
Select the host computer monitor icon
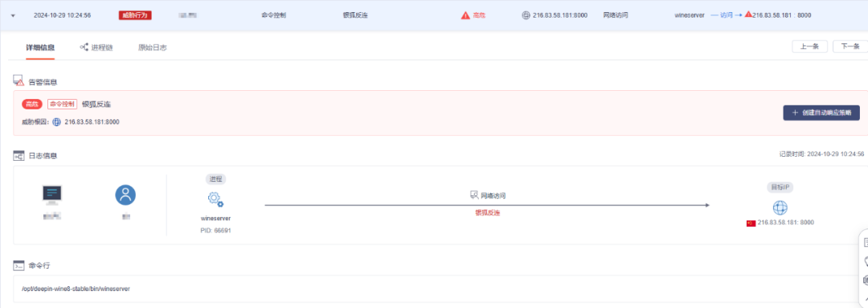pos(52,195)
